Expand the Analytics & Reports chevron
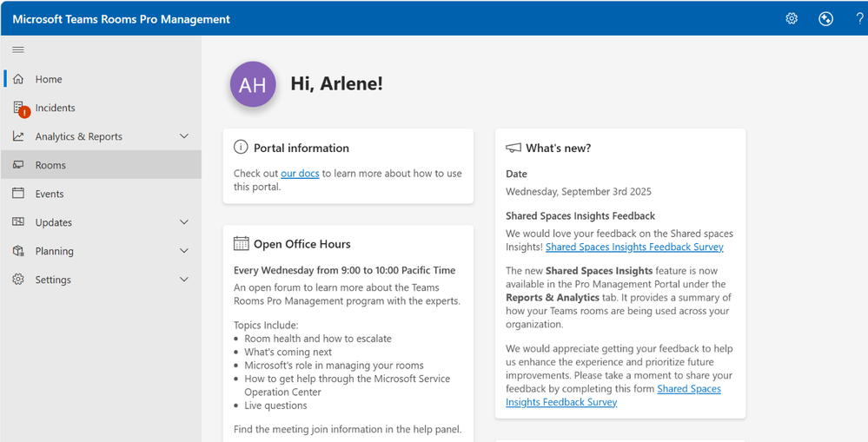This screenshot has height=442, width=868. click(183, 136)
